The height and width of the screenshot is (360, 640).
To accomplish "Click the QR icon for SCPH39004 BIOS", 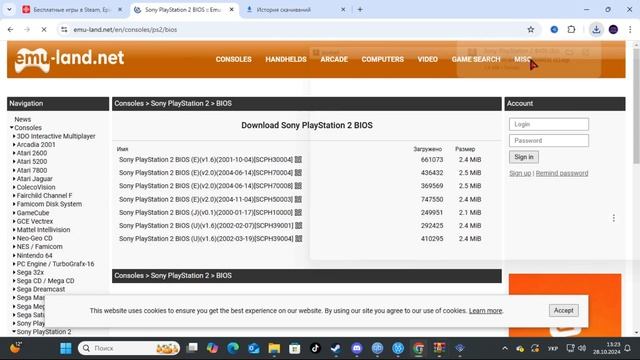I will pyautogui.click(x=298, y=238).
